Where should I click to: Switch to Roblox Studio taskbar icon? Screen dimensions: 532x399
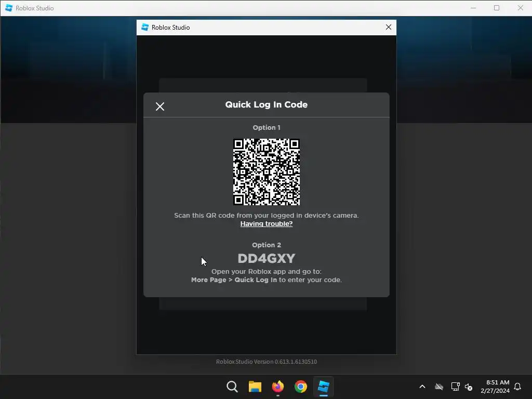tap(323, 387)
